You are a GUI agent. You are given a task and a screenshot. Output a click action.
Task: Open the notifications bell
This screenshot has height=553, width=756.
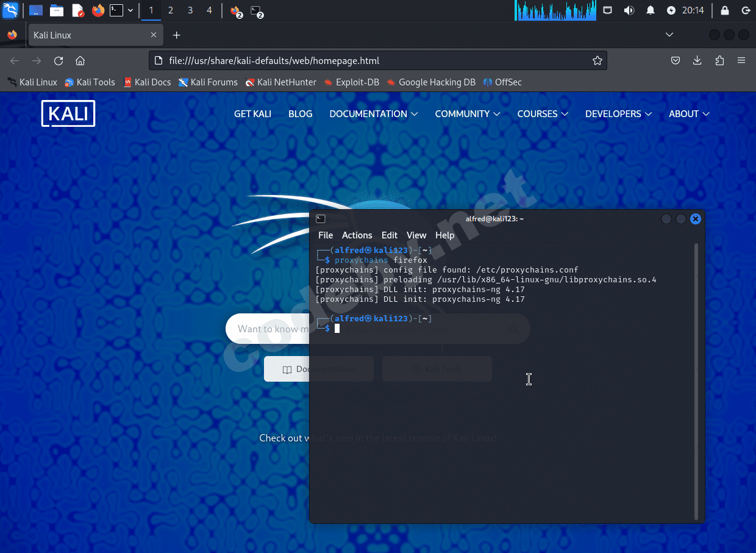[x=651, y=10]
